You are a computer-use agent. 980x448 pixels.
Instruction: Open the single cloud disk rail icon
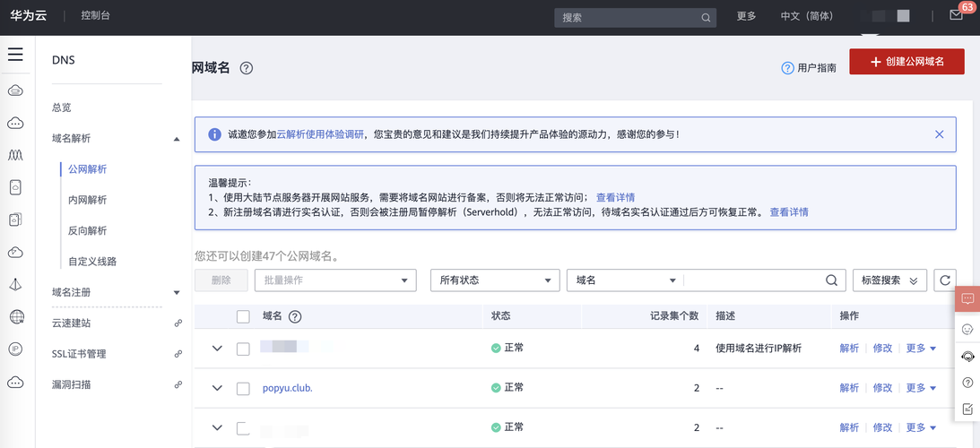tap(15, 187)
